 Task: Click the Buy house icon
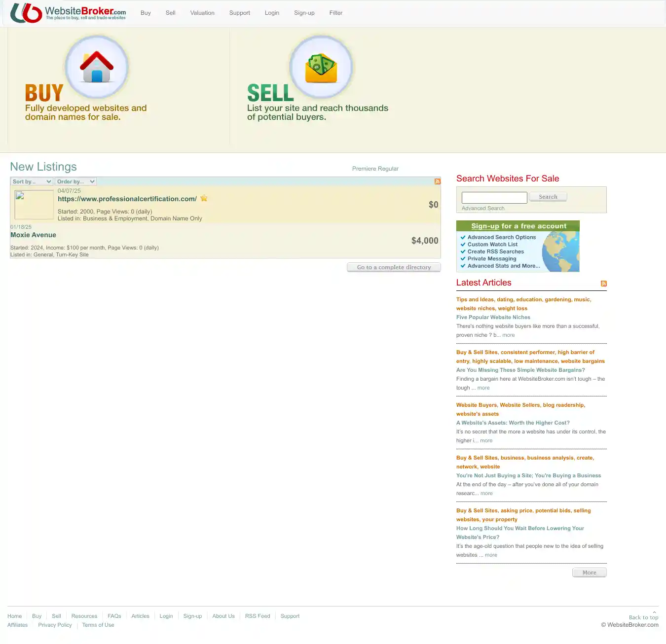coord(97,67)
